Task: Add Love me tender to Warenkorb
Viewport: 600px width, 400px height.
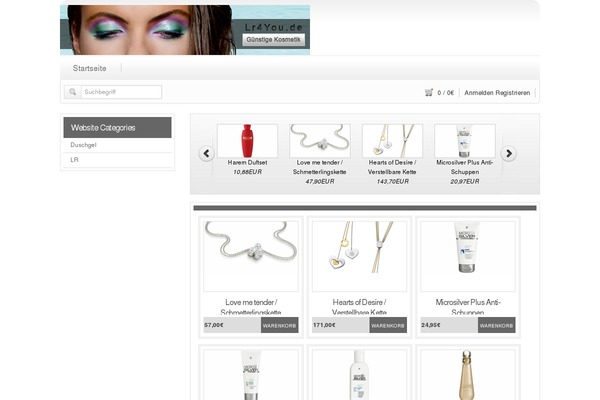Action: click(x=279, y=325)
